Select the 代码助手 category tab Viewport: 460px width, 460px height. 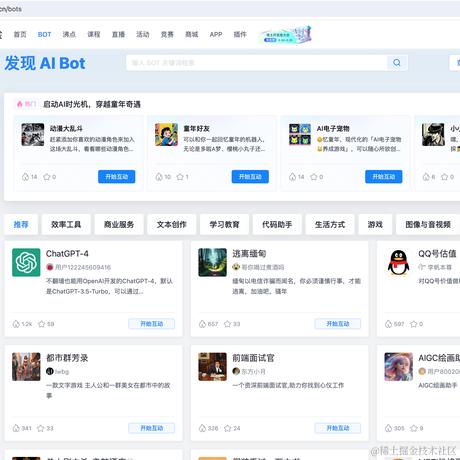pos(277,225)
